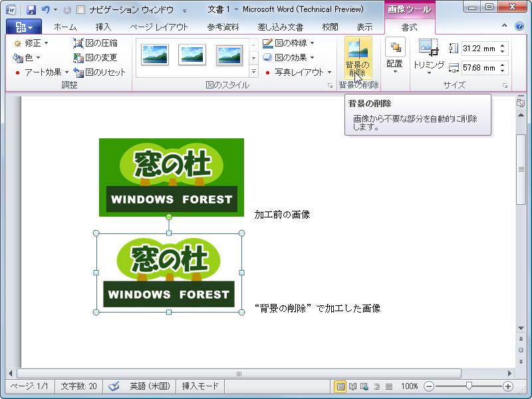The width and height of the screenshot is (532, 399).
Task: Apply the first picture style thumbnail
Action: click(155, 55)
